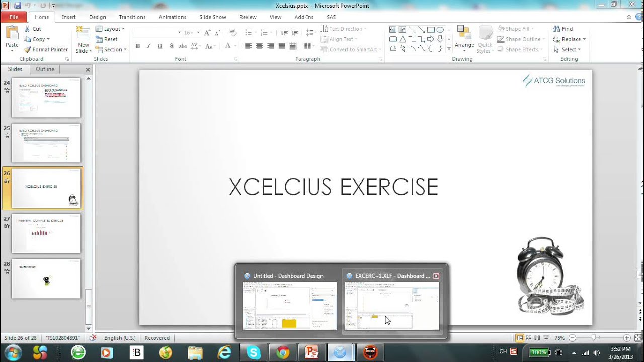Screen dimensions: 644x362
Task: Toggle Underline formatting
Action: (160, 46)
